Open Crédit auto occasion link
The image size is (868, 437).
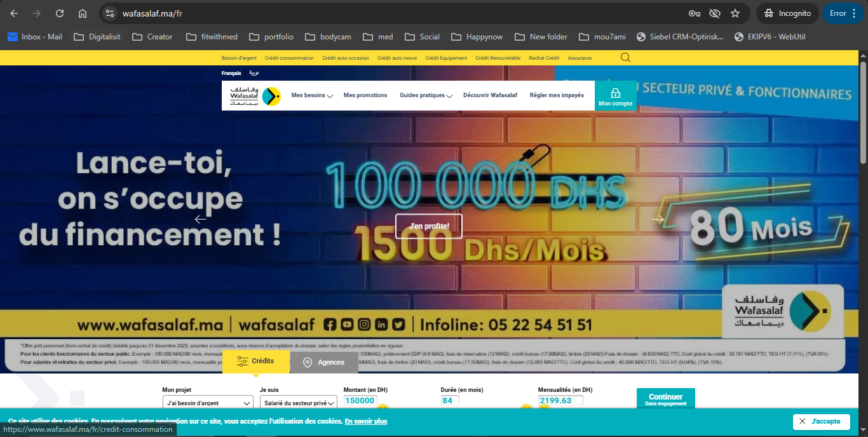coord(345,58)
